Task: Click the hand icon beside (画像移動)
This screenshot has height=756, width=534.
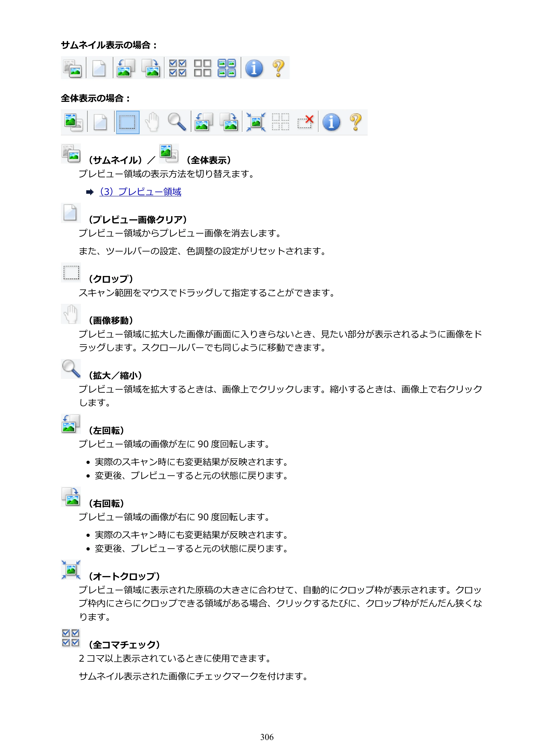Action: (71, 314)
